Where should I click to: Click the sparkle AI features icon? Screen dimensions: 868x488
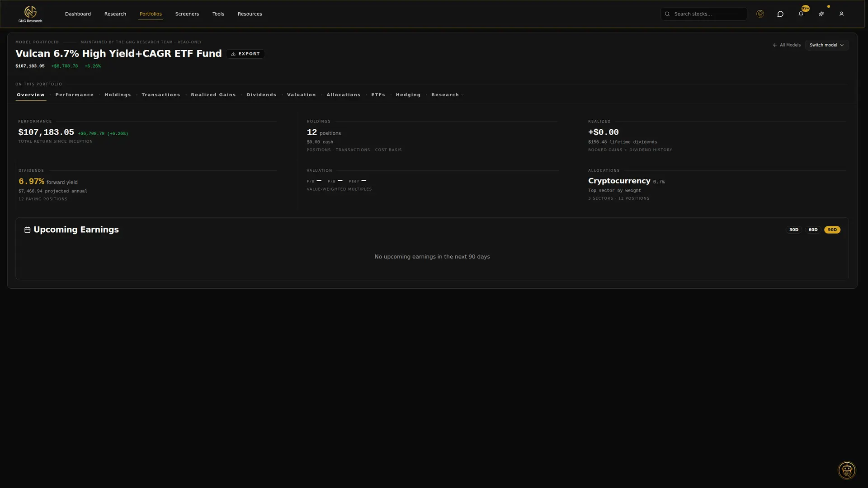(821, 14)
